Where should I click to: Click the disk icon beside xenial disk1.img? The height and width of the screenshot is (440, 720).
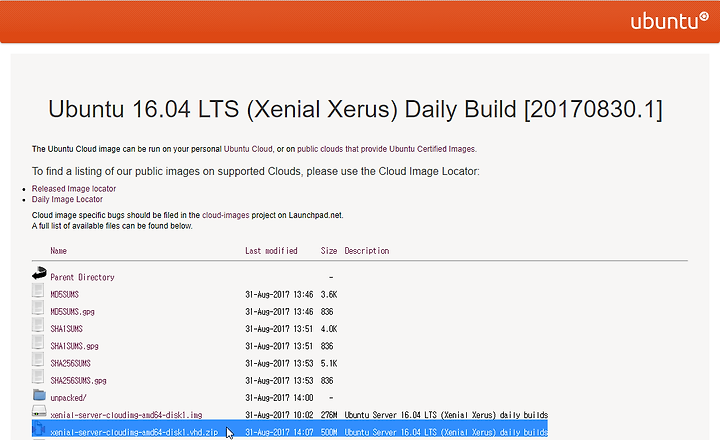(x=39, y=411)
